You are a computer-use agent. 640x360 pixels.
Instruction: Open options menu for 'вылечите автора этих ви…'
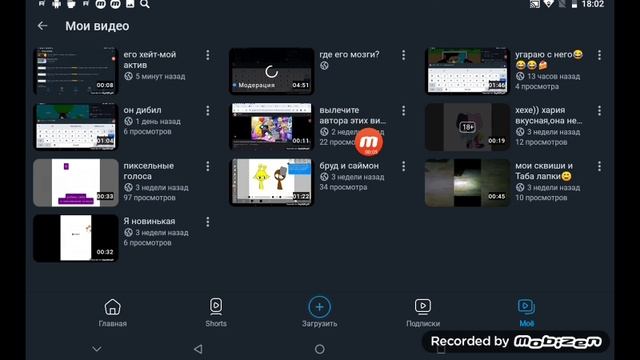(x=404, y=111)
